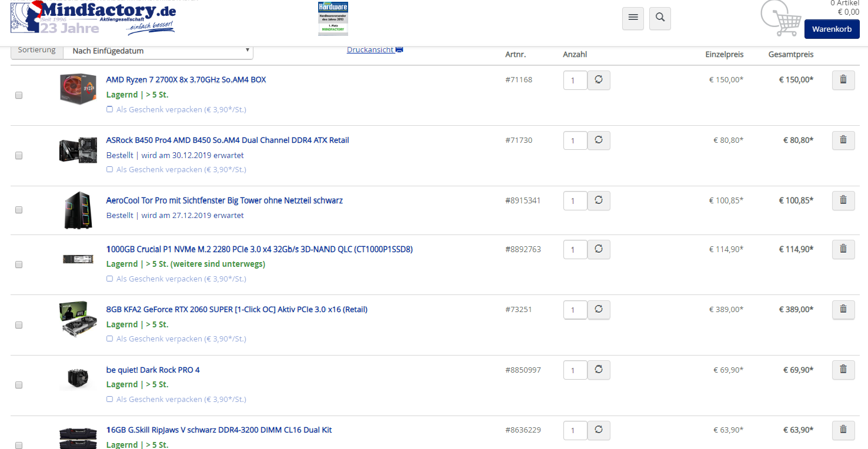Refresh quantity for G.Skill RipJaws V
Screen dimensions: 868x449
(x=599, y=430)
